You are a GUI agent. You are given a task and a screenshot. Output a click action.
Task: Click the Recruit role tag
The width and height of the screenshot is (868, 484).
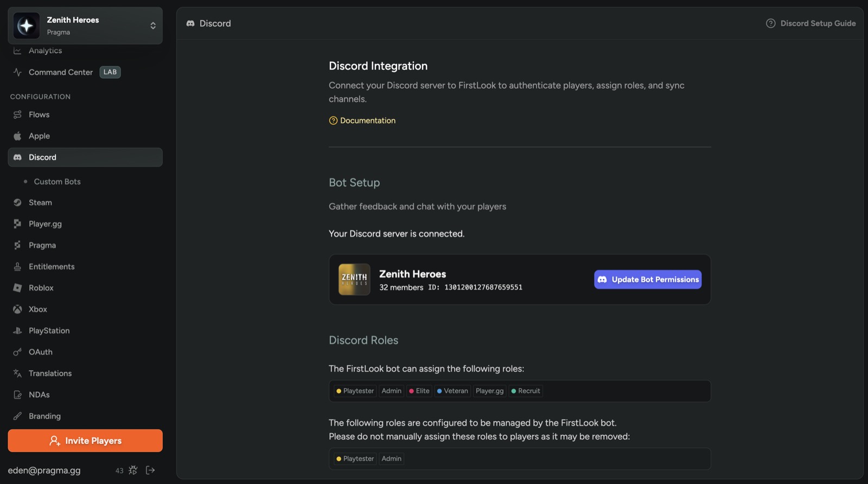(x=526, y=391)
